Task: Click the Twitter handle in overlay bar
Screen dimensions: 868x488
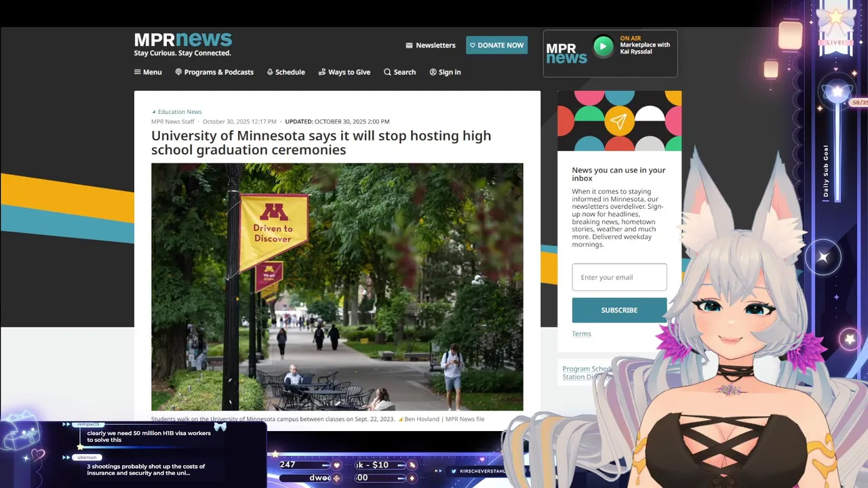Action: pos(482,471)
